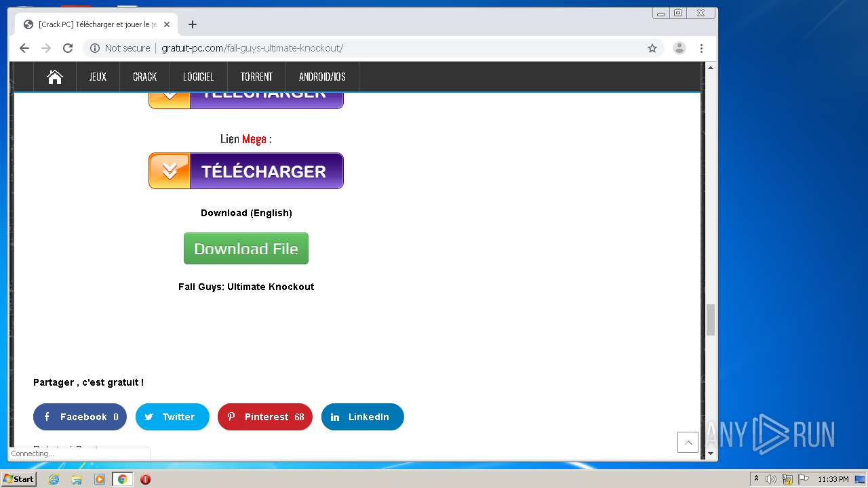This screenshot has height=488, width=868.
Task: Show hidden system tray icons
Action: pyautogui.click(x=756, y=479)
